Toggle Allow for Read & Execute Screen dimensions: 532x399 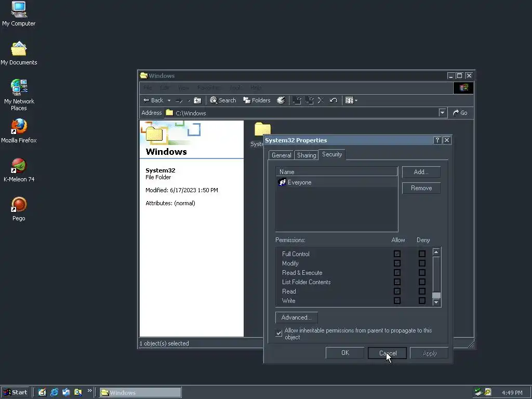397,272
